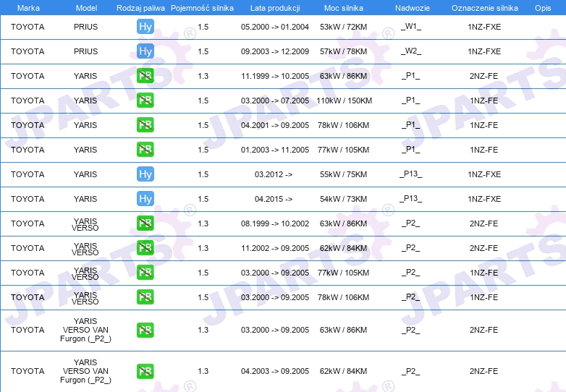Click the date range 03.2000 -> 07.2005

(x=275, y=101)
